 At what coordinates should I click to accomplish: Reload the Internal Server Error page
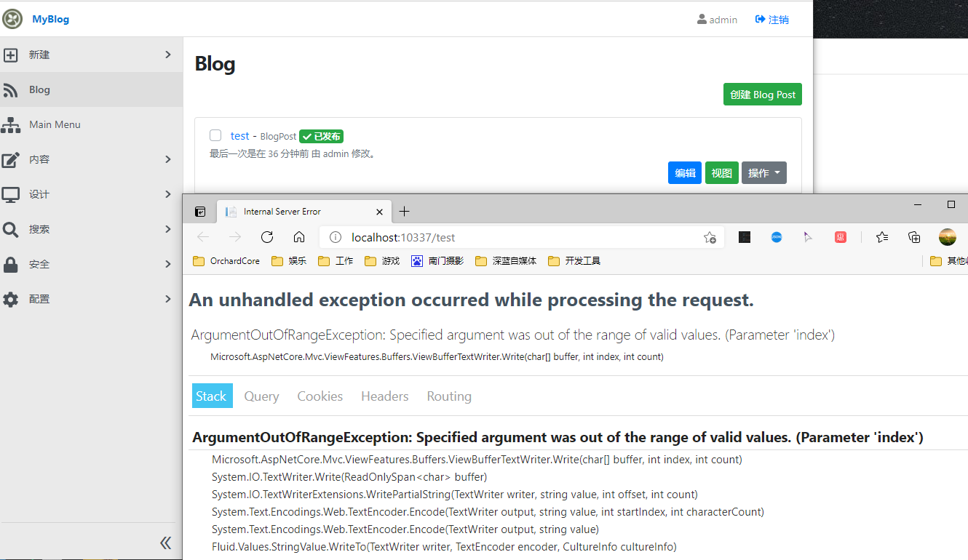coord(267,237)
